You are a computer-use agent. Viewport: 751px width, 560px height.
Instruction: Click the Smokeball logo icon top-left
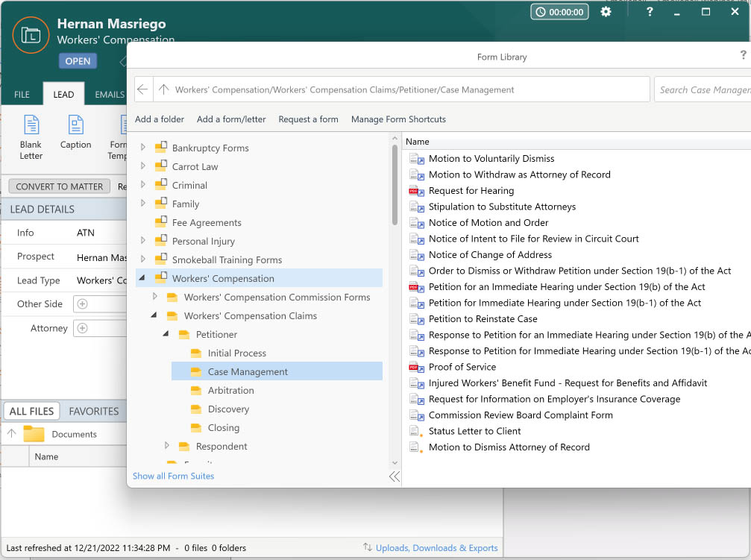click(x=30, y=34)
